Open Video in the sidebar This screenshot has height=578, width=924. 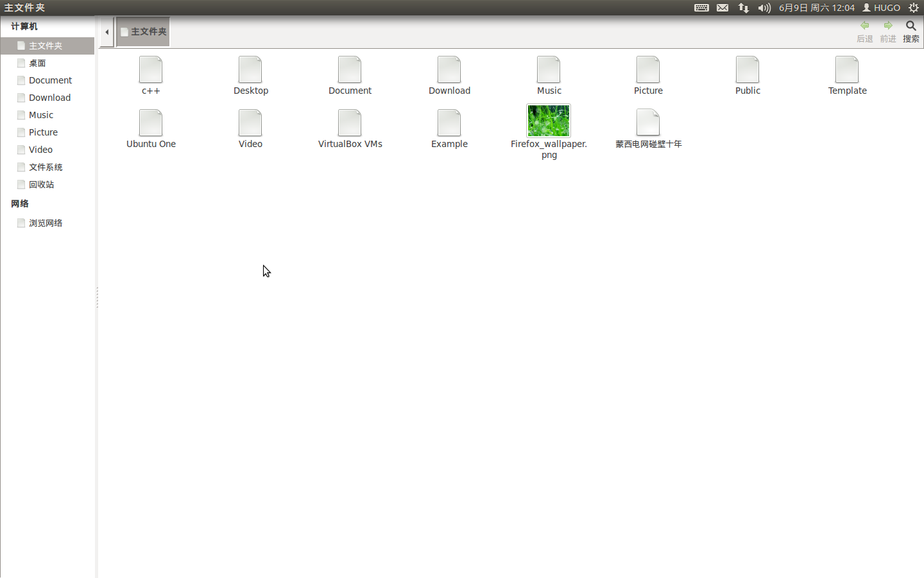pyautogui.click(x=47, y=150)
